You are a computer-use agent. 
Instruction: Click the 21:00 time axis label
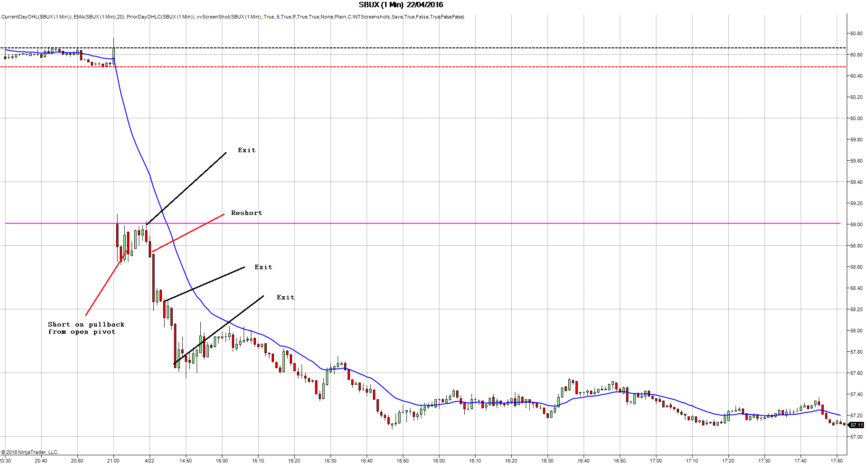(113, 461)
